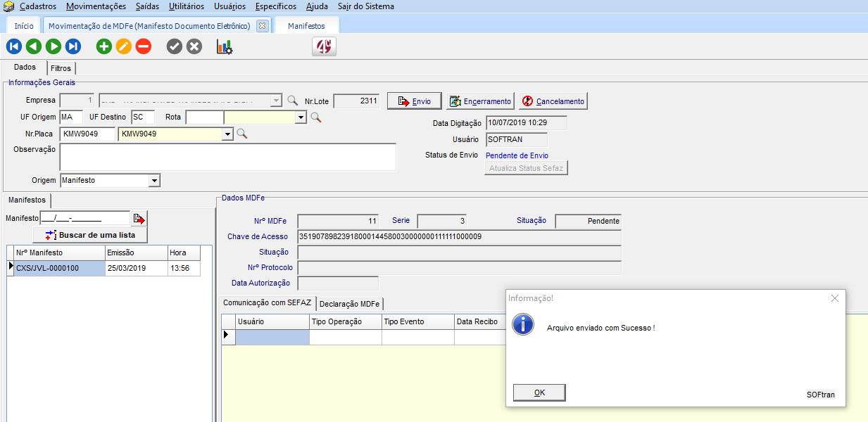Click the Tipo Operação column header
Screen dimensions: 868x422
(x=346, y=321)
